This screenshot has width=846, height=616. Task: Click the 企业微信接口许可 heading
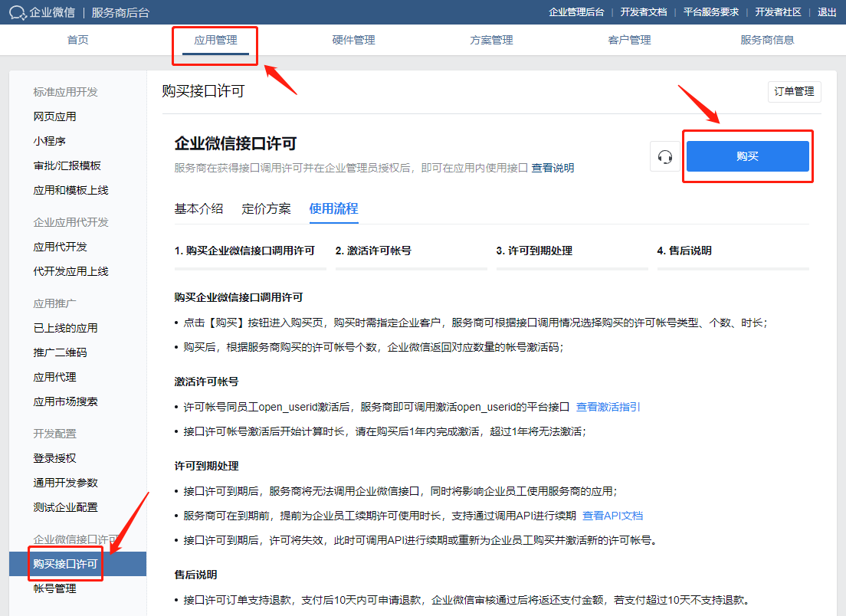coord(235,143)
